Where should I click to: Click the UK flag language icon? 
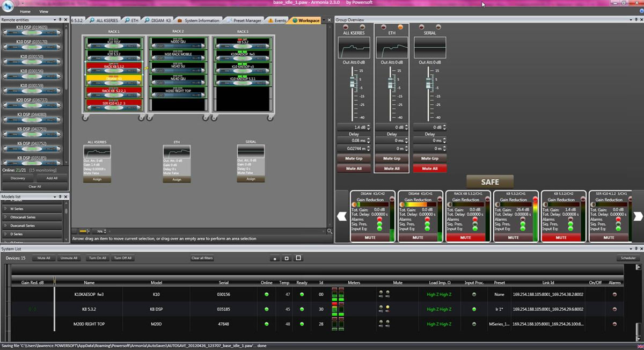click(x=639, y=346)
